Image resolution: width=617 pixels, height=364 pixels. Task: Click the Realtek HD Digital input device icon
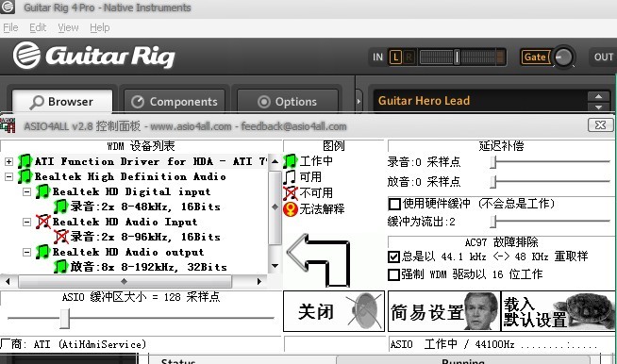42,191
